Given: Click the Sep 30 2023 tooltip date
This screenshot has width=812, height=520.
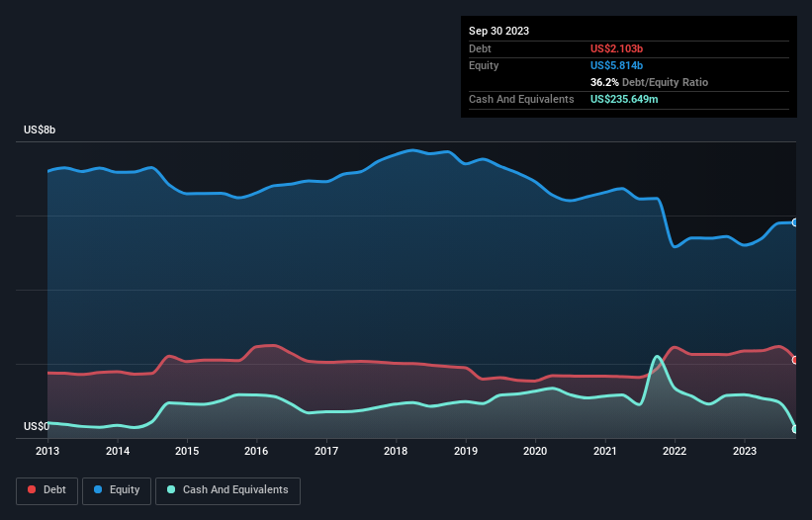Looking at the screenshot, I should tap(498, 31).
